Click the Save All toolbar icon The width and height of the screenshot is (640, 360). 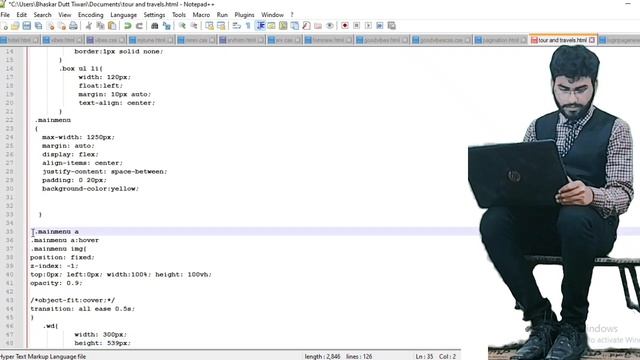[38, 26]
